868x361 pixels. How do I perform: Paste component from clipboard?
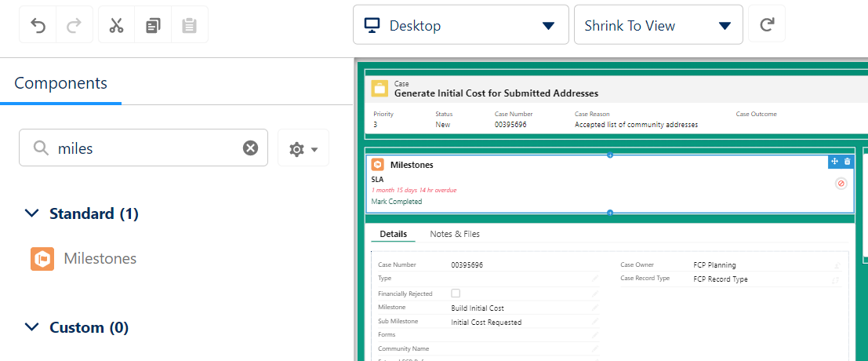tap(190, 25)
